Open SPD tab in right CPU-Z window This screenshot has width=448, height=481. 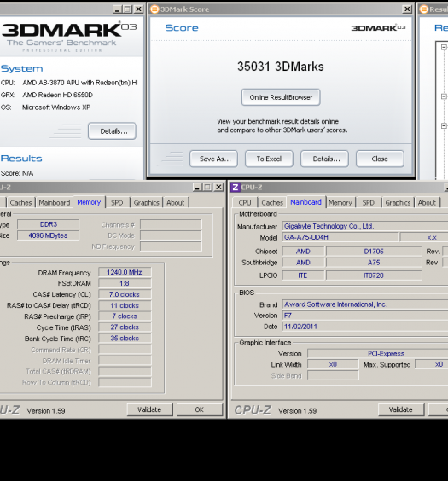tap(369, 202)
